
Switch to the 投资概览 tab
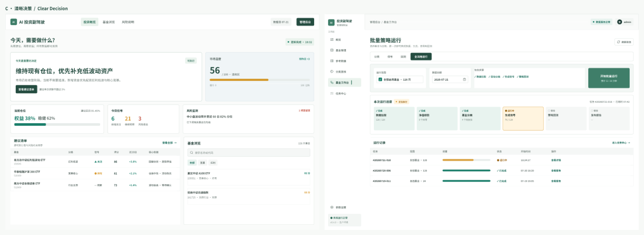(89, 22)
